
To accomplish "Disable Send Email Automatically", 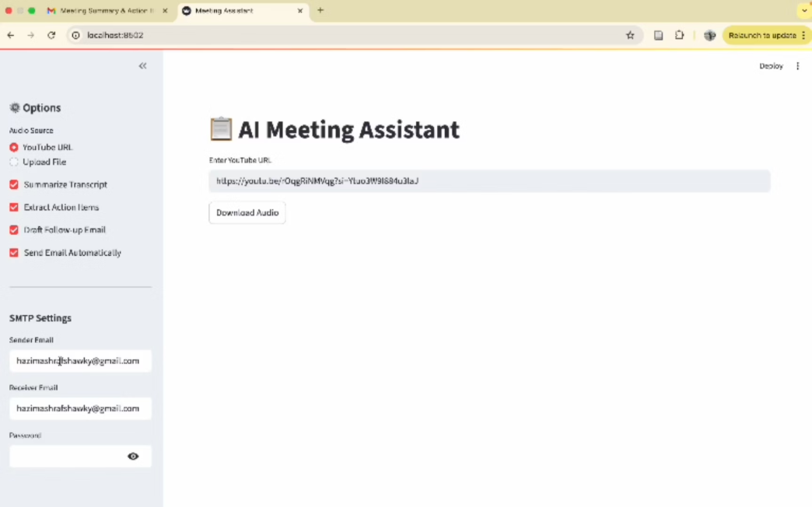I will coord(13,252).
